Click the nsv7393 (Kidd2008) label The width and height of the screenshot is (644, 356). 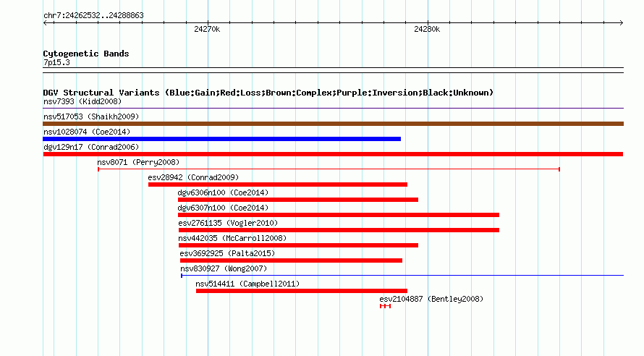tap(82, 101)
